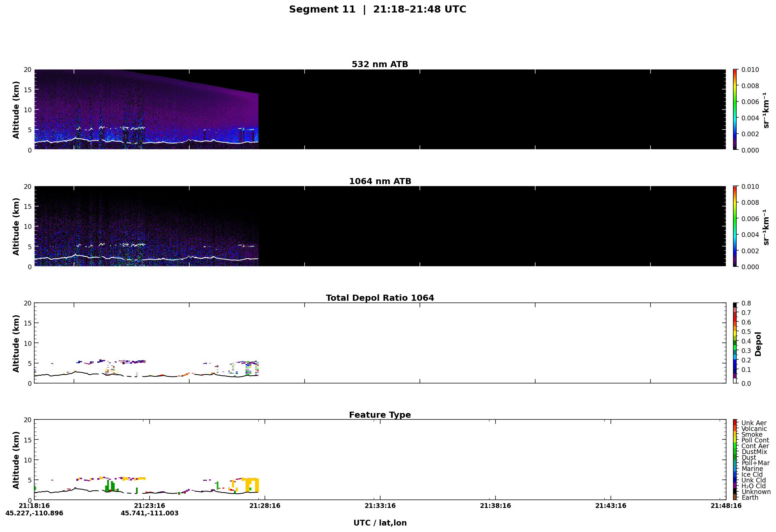Click the Smoke legend label

coord(752,434)
